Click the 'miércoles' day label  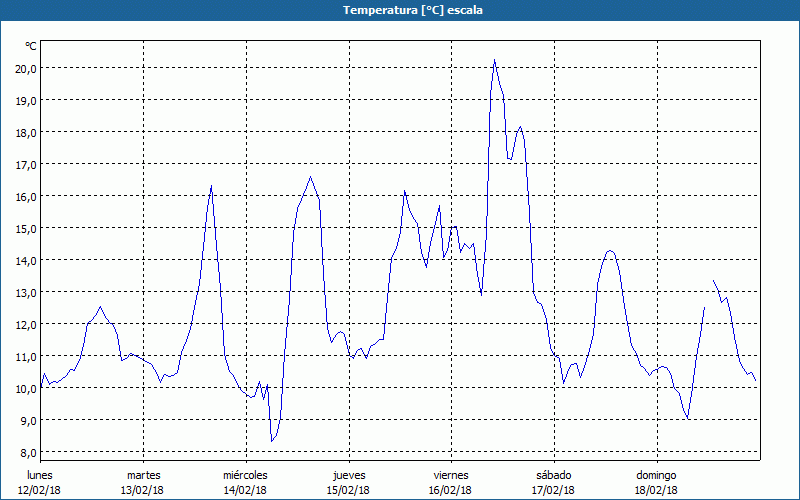(245, 474)
